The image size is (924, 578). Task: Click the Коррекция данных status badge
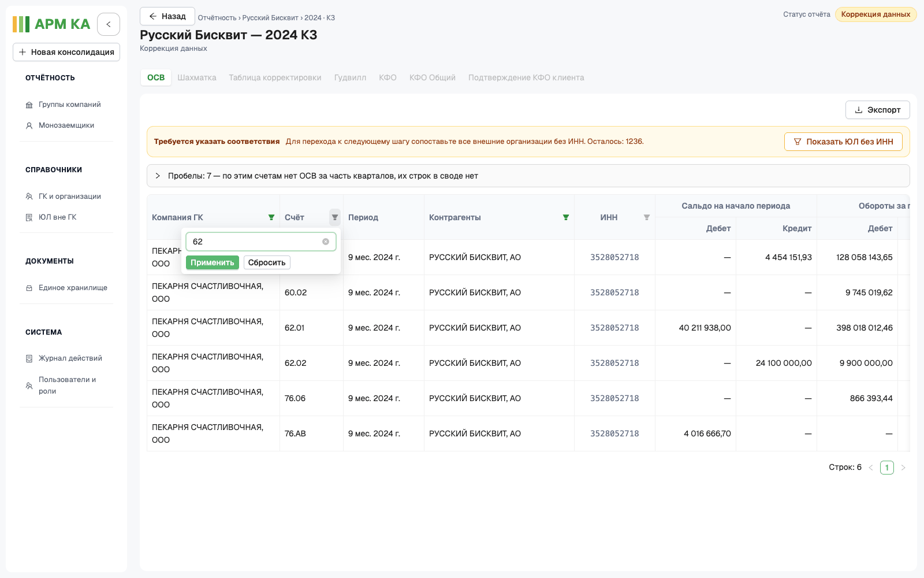pos(875,14)
